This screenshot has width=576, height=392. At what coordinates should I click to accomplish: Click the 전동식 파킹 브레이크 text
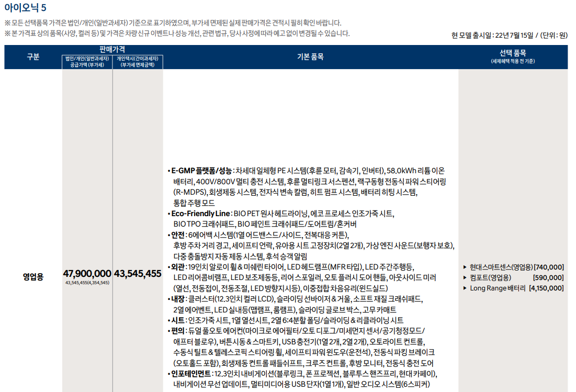(x=404, y=352)
